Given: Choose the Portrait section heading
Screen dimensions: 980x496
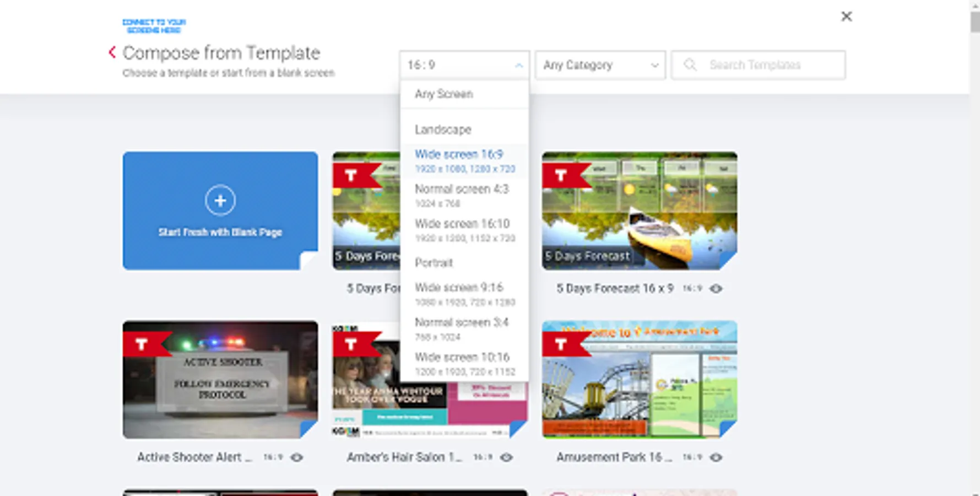Looking at the screenshot, I should (x=434, y=262).
